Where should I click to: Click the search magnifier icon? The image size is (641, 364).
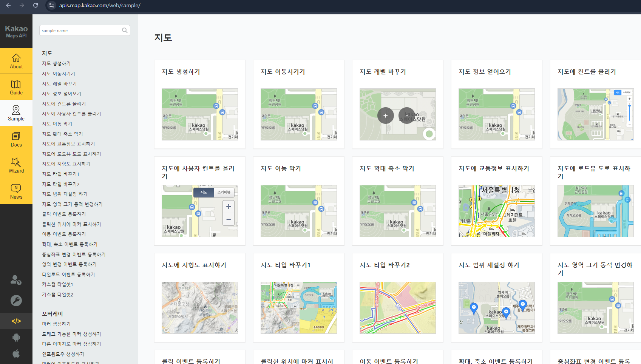click(x=125, y=31)
